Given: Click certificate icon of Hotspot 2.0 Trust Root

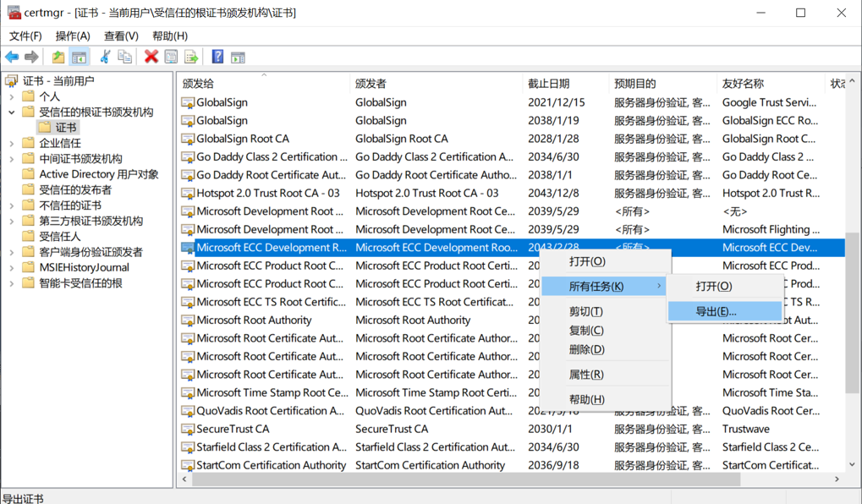Looking at the screenshot, I should (x=188, y=194).
